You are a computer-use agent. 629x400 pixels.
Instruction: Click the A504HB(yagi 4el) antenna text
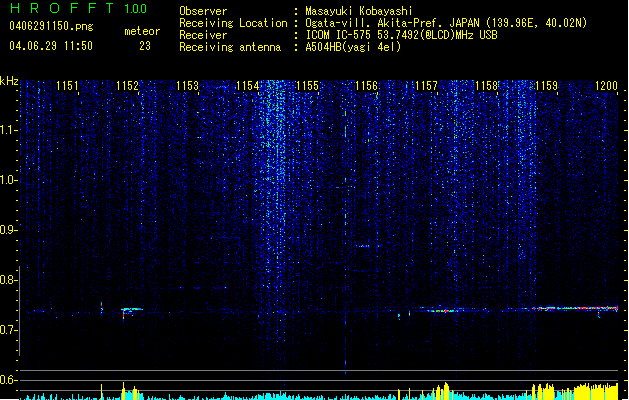coord(353,47)
